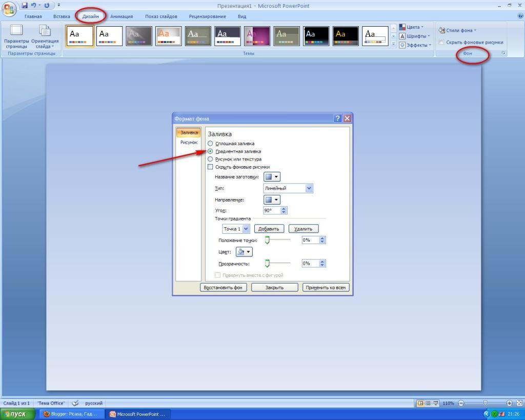Click the dialog help question mark button

click(x=337, y=118)
